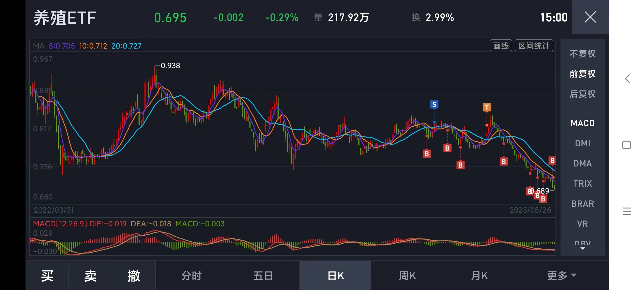Tap the blue S sell marker

(434, 104)
